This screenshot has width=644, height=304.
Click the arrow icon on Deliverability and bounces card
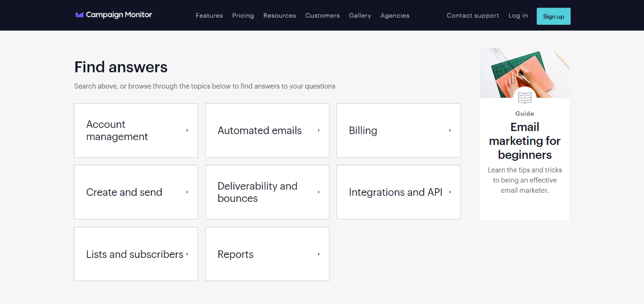coord(319,192)
